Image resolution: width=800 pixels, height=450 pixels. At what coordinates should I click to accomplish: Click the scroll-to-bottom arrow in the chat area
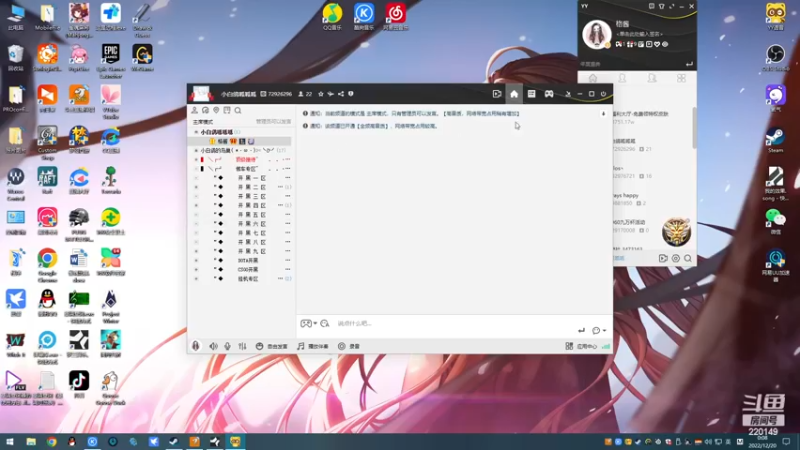coord(604,114)
